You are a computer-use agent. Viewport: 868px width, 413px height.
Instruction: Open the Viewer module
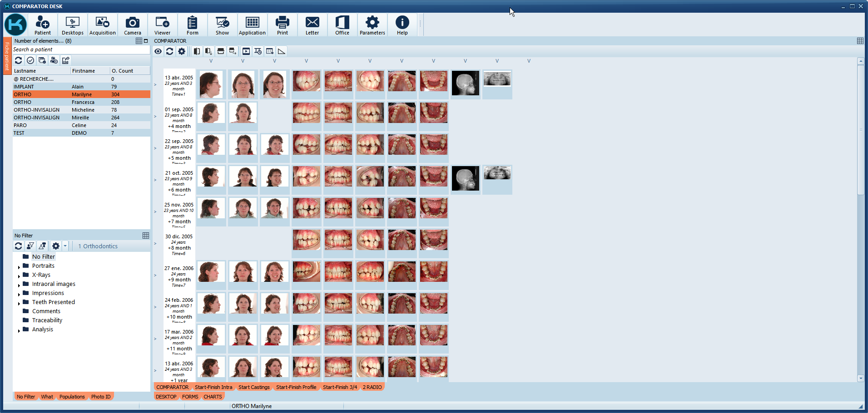[x=162, y=25]
